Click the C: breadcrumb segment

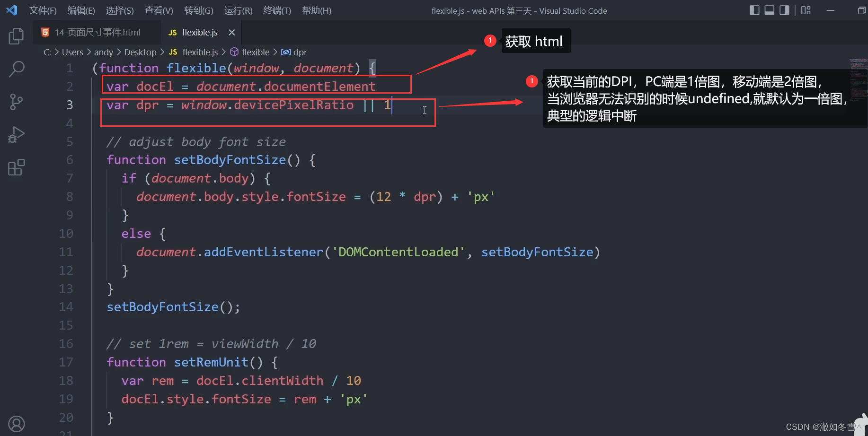[x=47, y=52]
